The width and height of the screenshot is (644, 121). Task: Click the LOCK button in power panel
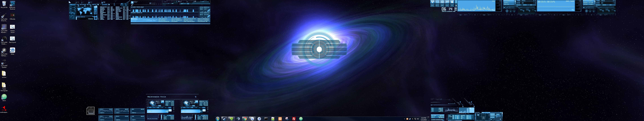pos(452,5)
